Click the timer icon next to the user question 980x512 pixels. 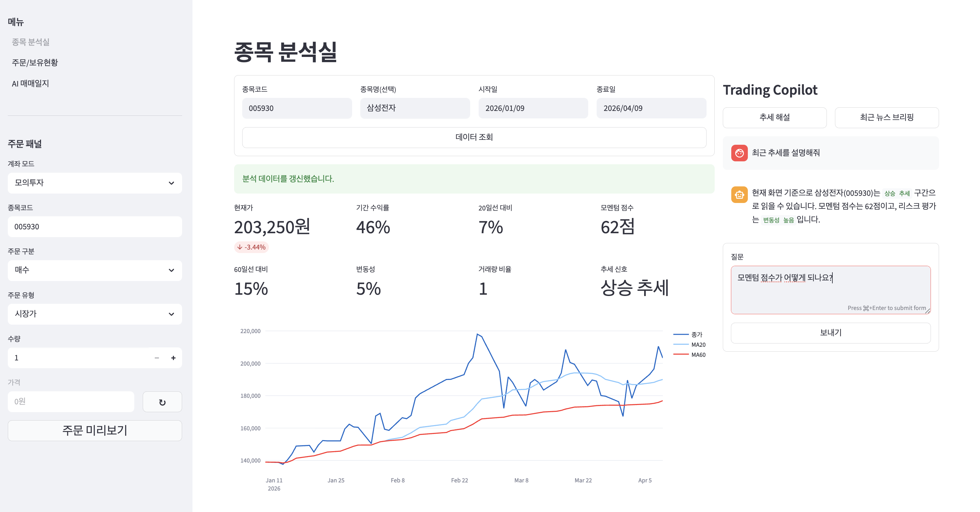pos(739,153)
